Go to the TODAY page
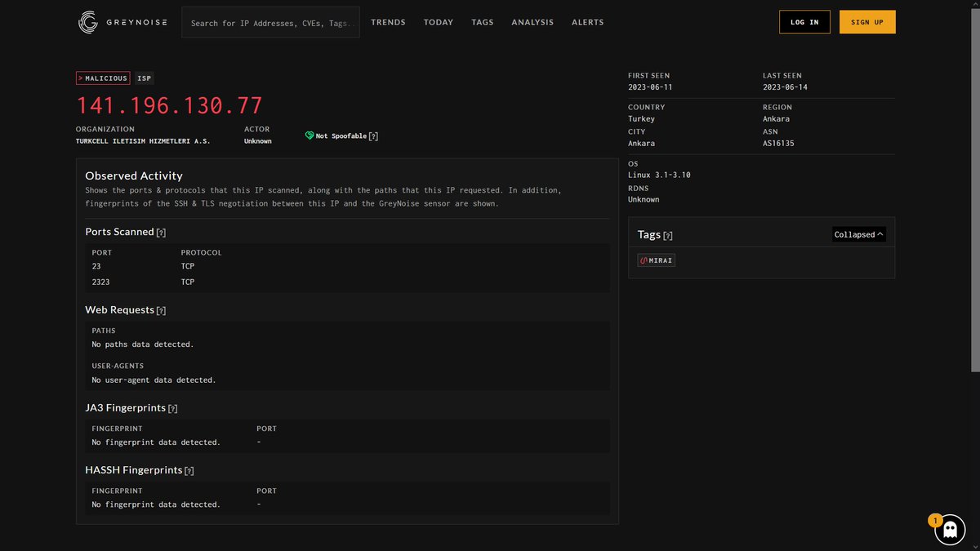 pyautogui.click(x=439, y=22)
